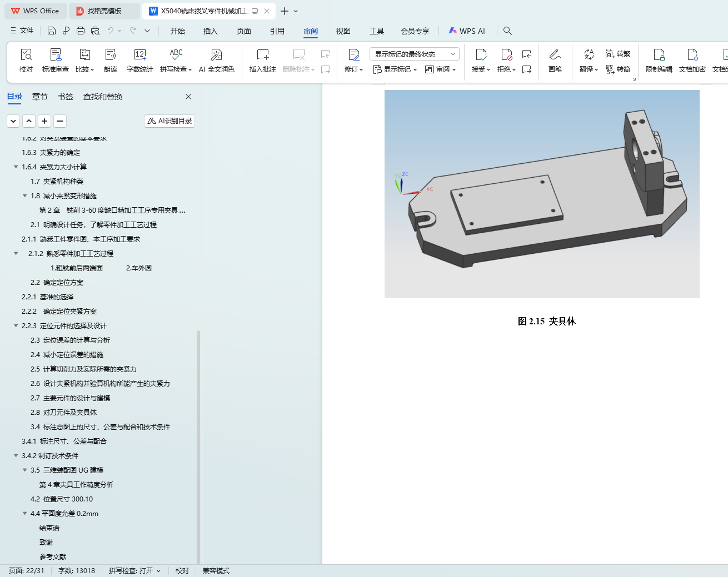Expand the 显示标记 show markup menu

pos(395,69)
